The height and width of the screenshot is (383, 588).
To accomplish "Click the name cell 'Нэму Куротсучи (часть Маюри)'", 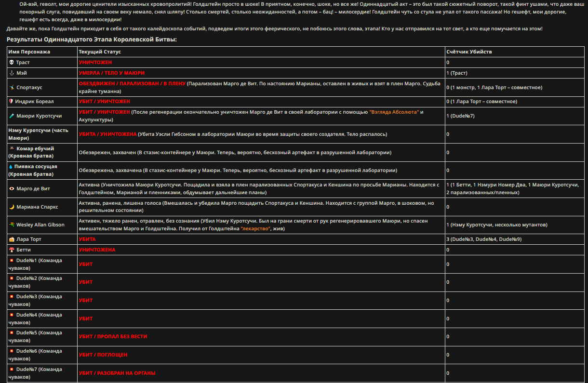I will (x=42, y=134).
